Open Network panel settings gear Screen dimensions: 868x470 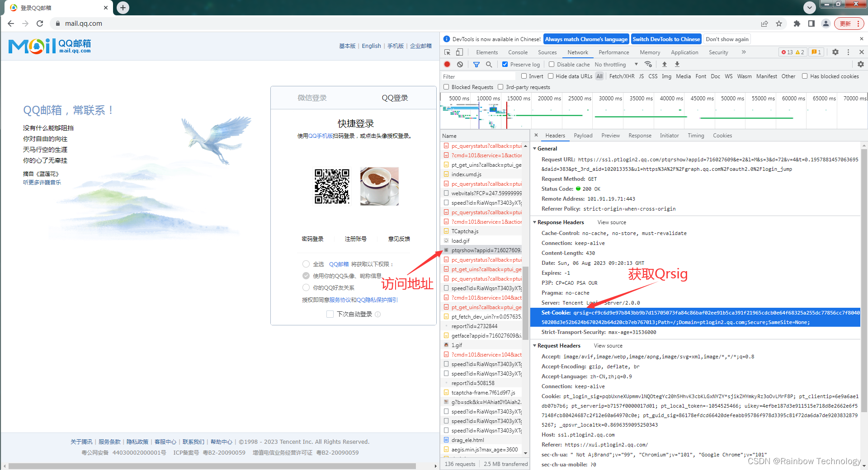pos(860,64)
